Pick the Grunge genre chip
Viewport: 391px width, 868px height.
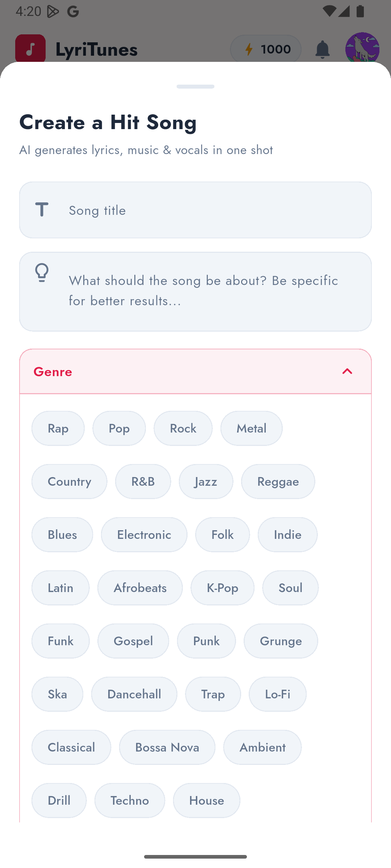(x=281, y=641)
